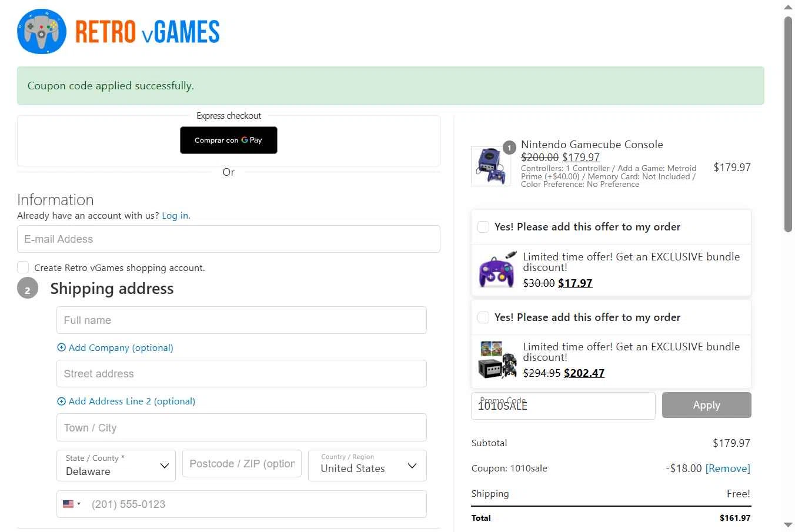
Task: Remove the 1010sale coupon
Action: pyautogui.click(x=727, y=469)
